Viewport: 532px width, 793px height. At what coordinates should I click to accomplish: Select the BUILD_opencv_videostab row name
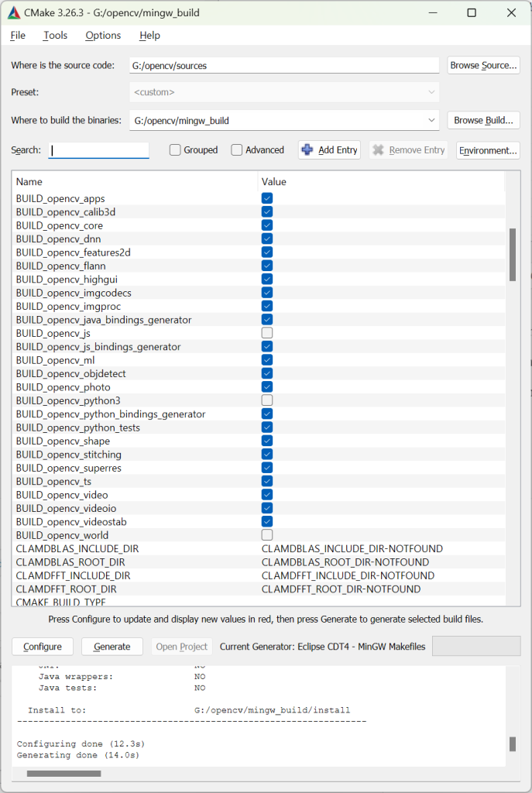point(71,521)
